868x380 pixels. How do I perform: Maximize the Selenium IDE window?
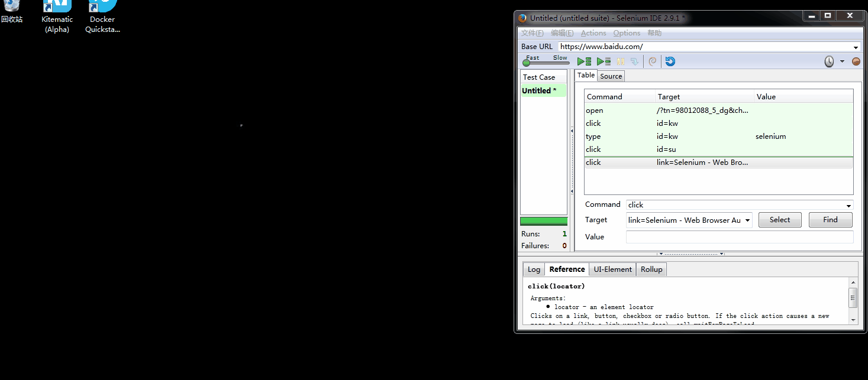click(x=828, y=15)
